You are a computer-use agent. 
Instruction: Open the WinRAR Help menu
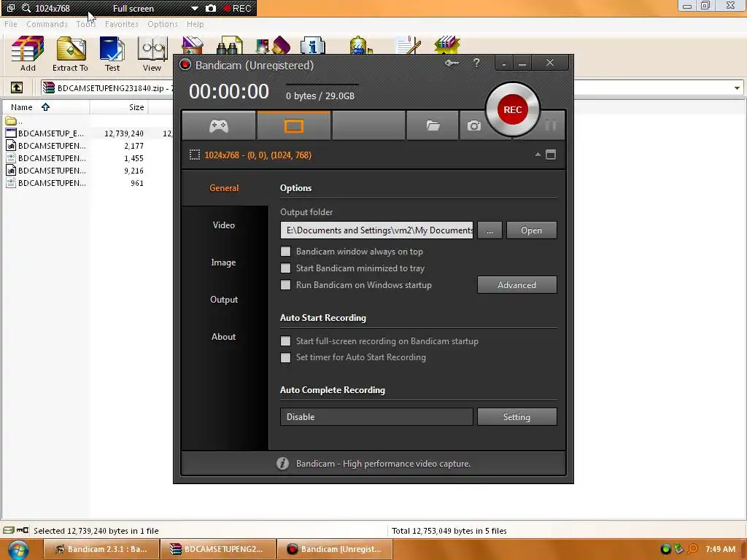coord(195,24)
